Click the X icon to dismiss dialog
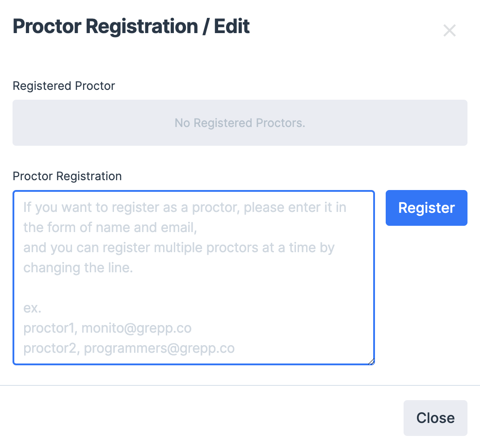This screenshot has height=448, width=480. (x=449, y=30)
